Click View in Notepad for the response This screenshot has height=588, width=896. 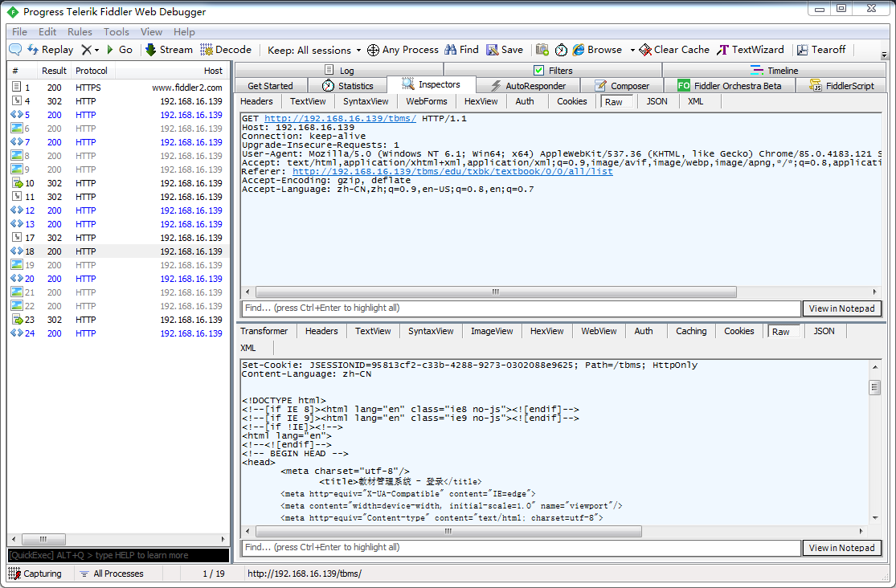[841, 548]
